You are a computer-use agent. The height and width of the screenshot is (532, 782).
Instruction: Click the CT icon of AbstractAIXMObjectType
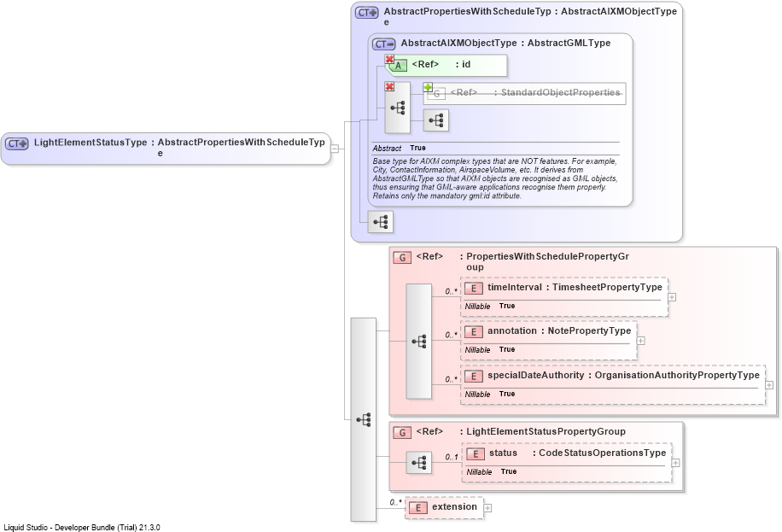coord(383,44)
